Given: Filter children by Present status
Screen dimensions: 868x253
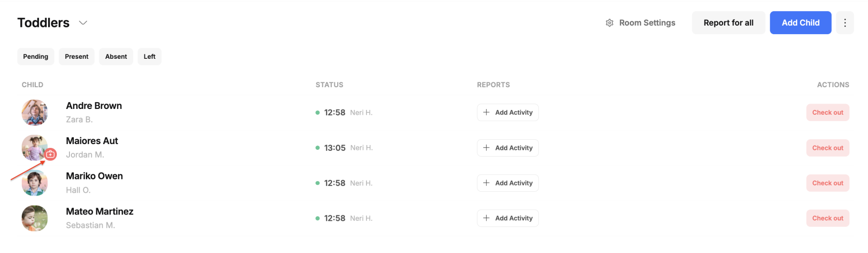Looking at the screenshot, I should [x=77, y=56].
